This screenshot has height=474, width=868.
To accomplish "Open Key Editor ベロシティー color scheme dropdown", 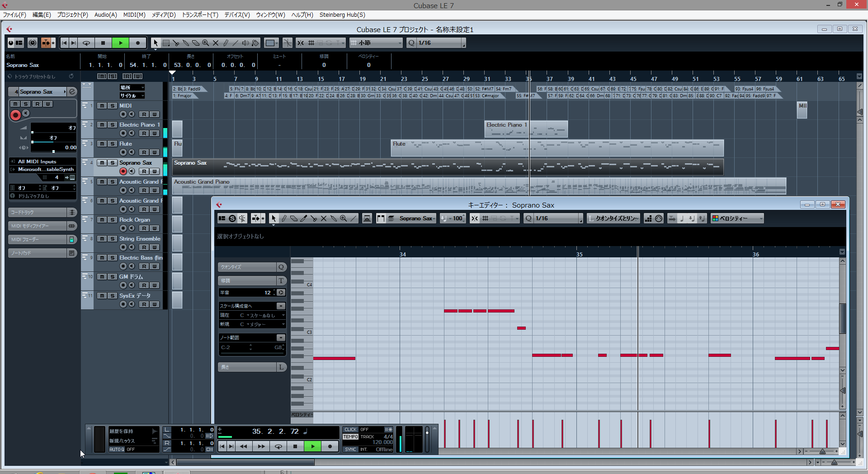I will [x=737, y=218].
